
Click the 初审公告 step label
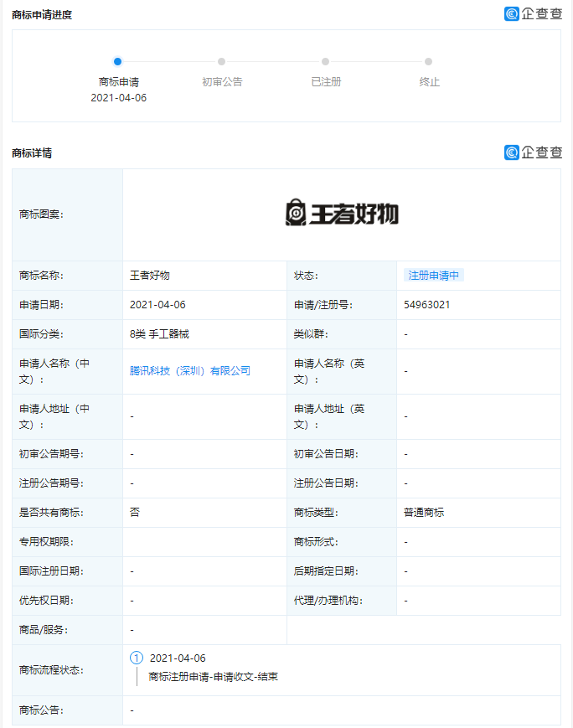(x=222, y=82)
